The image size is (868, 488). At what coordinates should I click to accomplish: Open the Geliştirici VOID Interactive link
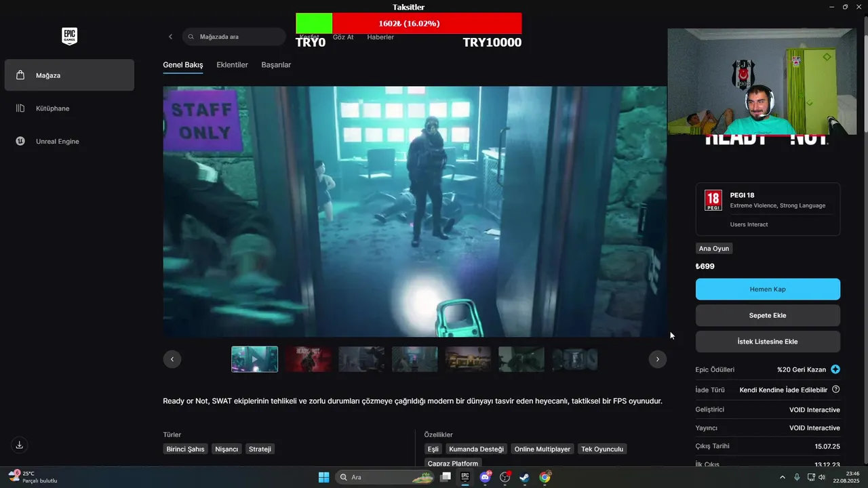tap(814, 410)
